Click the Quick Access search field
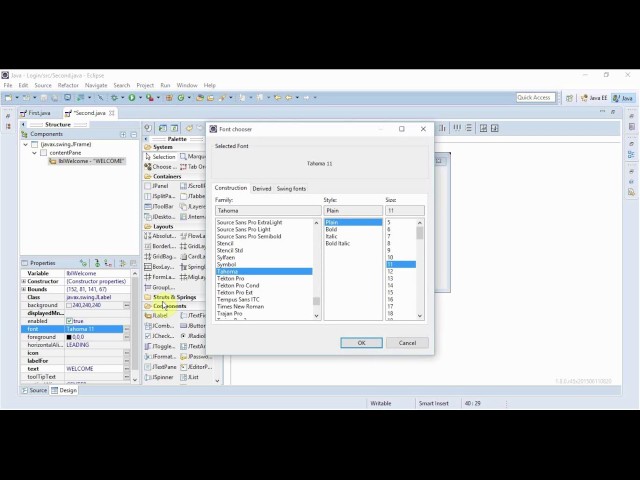 coord(536,98)
